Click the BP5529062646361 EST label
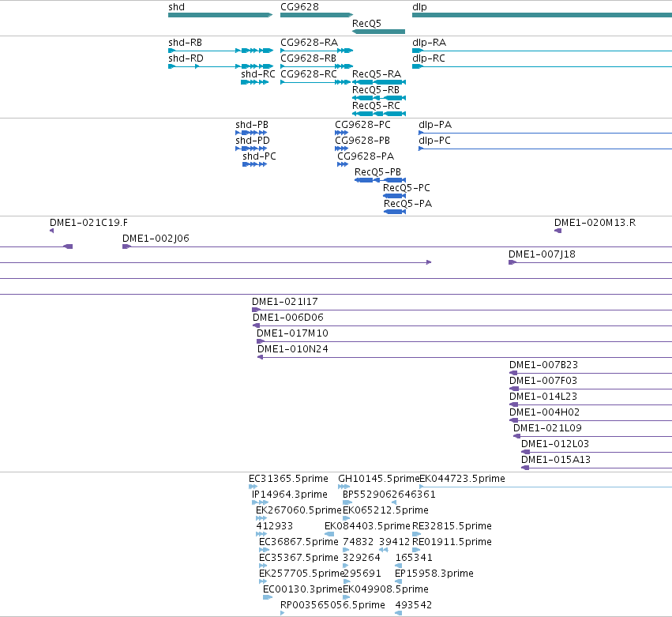 click(x=389, y=495)
